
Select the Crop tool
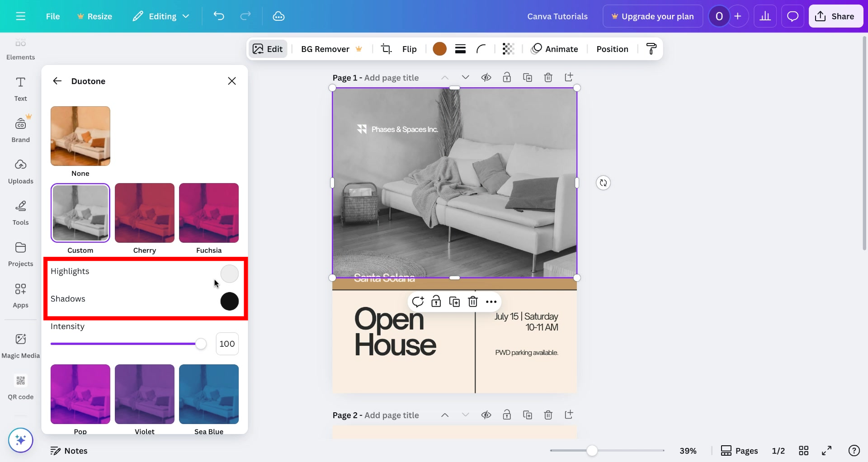[x=387, y=49]
